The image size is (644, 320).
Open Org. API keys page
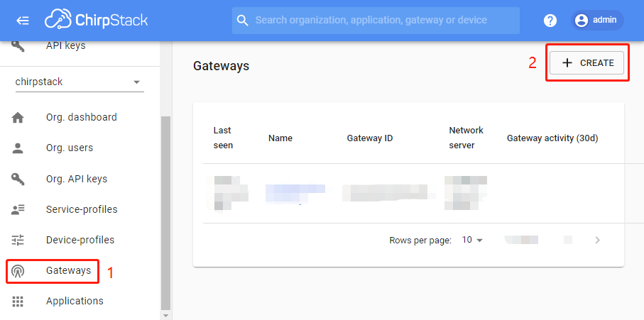[x=77, y=179]
